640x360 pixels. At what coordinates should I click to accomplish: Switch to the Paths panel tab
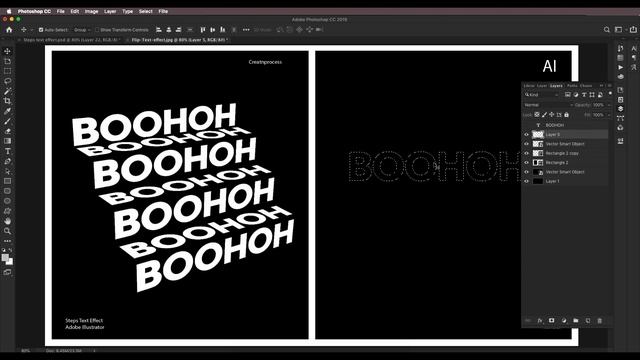[572, 86]
